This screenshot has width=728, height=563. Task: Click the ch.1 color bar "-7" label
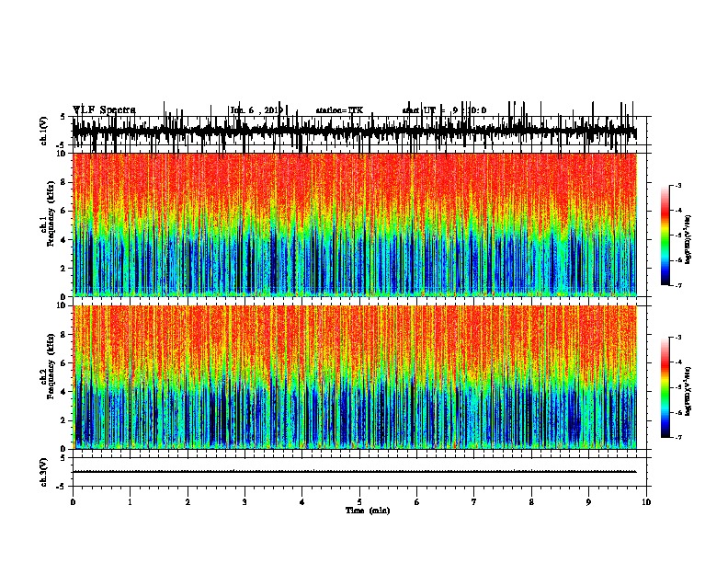(677, 285)
